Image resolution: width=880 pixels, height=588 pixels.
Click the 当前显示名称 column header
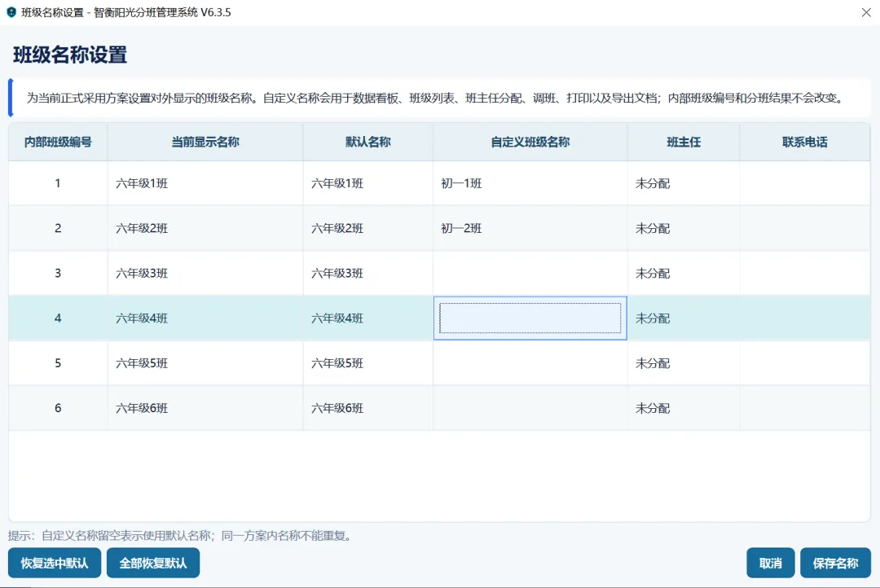(205, 142)
